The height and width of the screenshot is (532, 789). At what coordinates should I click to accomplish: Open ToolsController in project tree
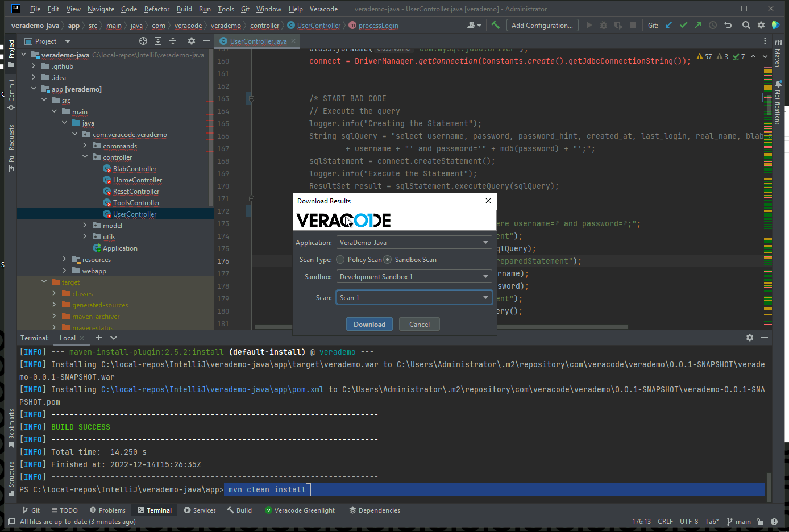point(136,202)
